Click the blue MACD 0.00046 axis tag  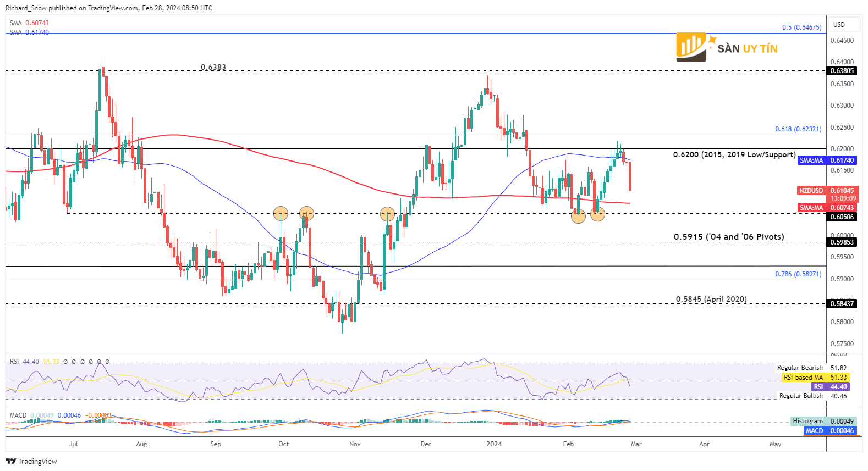(x=830, y=430)
